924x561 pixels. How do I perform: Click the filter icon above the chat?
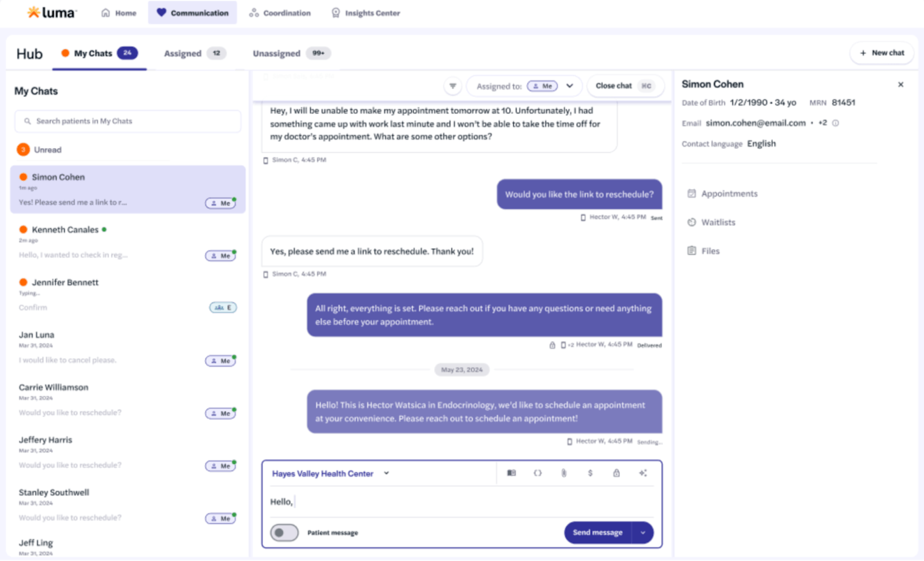(x=453, y=86)
